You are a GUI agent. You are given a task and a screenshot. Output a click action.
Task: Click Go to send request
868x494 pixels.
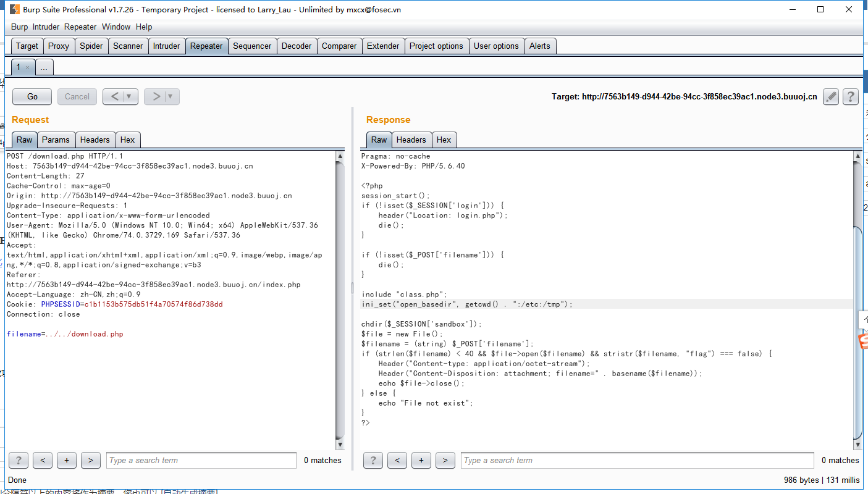click(32, 96)
